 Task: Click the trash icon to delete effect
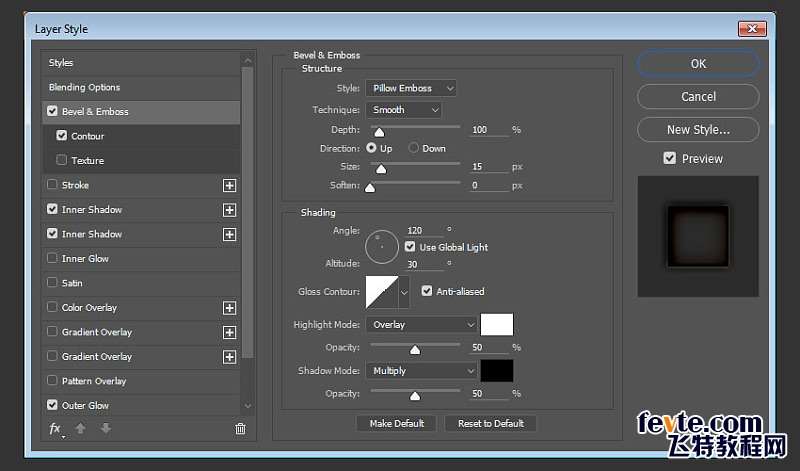[240, 429]
